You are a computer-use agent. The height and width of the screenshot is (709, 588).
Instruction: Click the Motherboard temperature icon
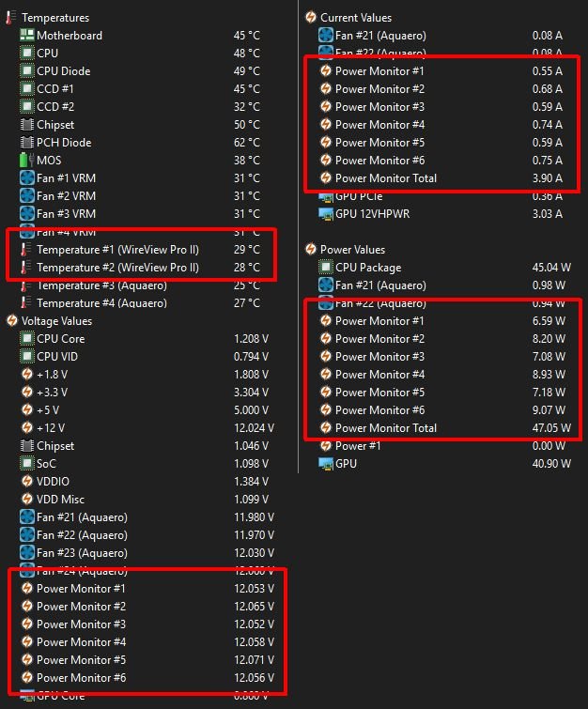pos(27,36)
